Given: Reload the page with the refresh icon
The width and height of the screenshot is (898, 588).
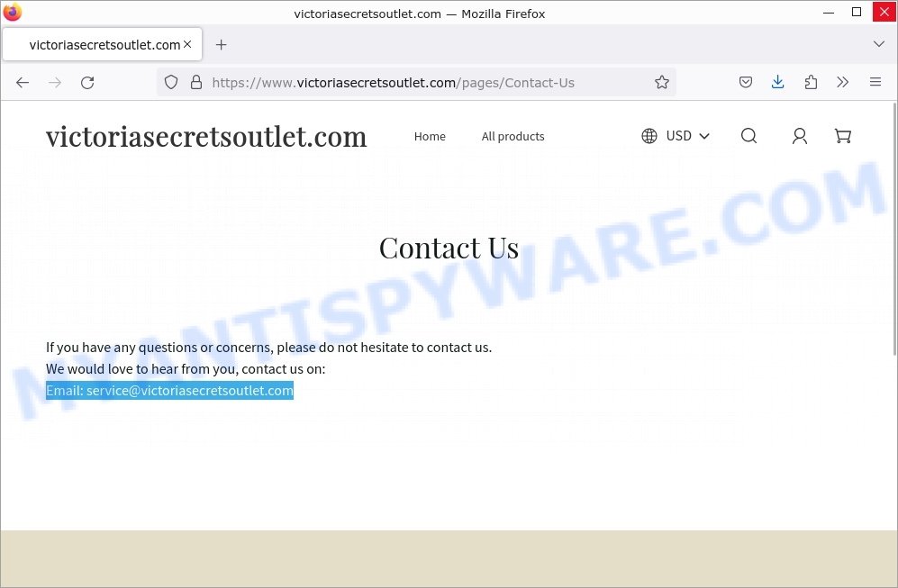Looking at the screenshot, I should click(x=87, y=83).
